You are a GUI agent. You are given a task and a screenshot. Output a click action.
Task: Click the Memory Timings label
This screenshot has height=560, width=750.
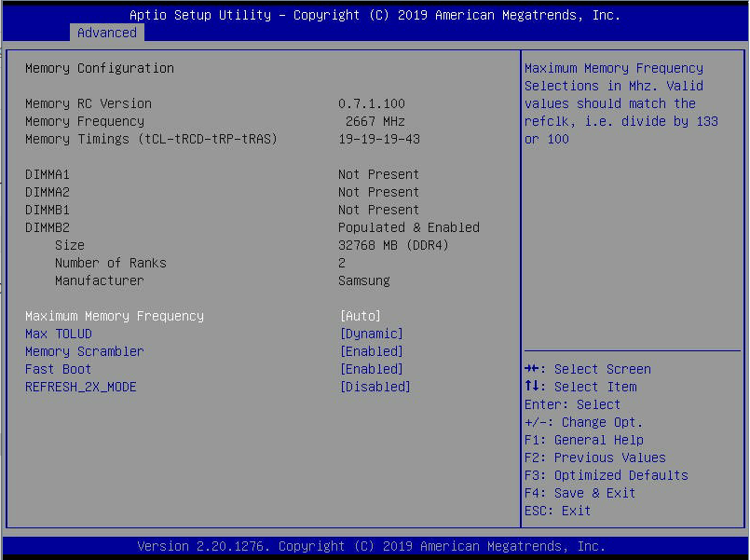click(x=151, y=139)
